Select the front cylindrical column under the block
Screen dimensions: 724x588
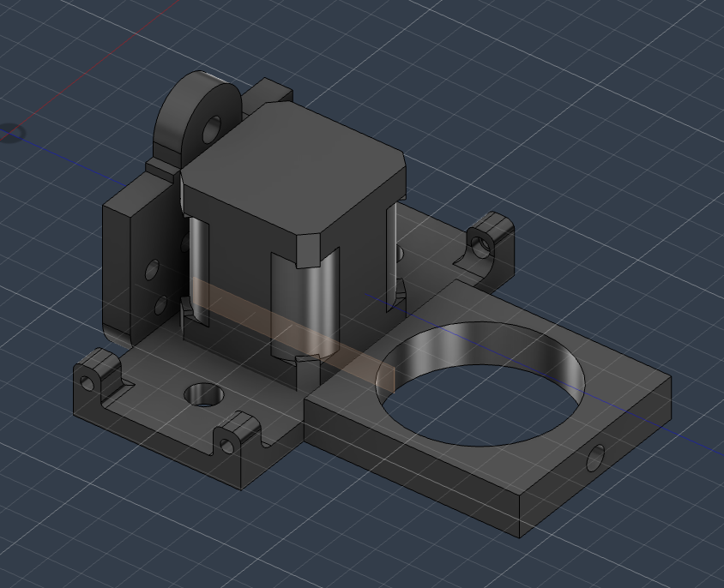coord(305,307)
